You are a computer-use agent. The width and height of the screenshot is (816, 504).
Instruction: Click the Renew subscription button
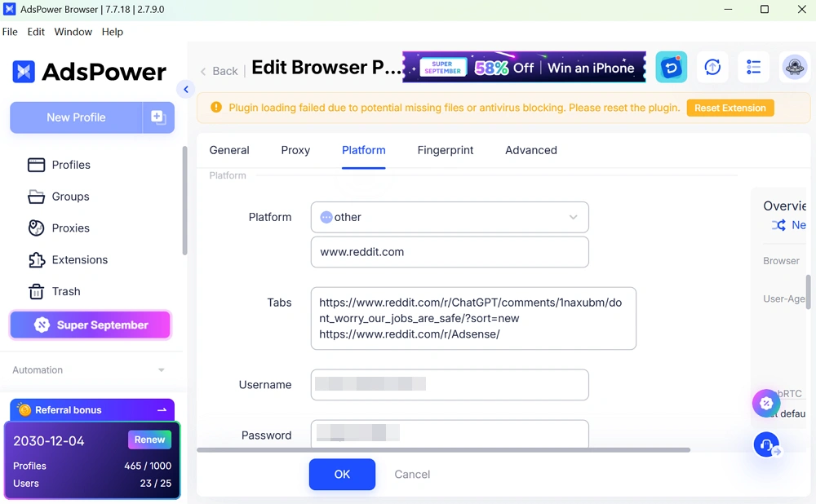pyautogui.click(x=149, y=440)
